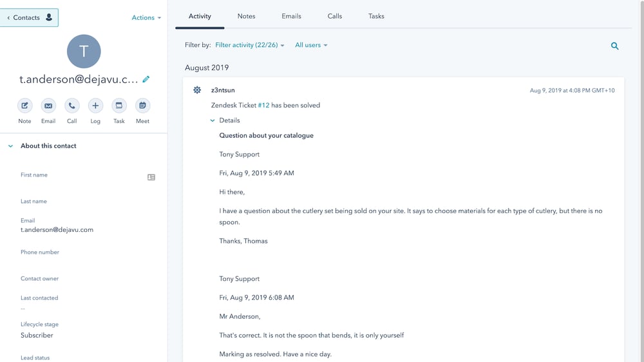
Task: Click the Aug 9, 2019 4:08 PM timestamp
Action: click(572, 90)
